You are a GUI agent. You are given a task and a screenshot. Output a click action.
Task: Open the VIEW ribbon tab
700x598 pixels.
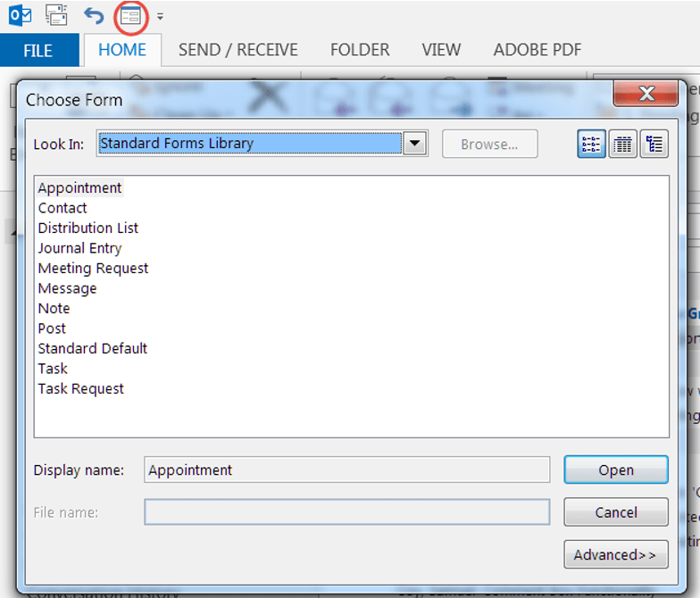point(441,50)
